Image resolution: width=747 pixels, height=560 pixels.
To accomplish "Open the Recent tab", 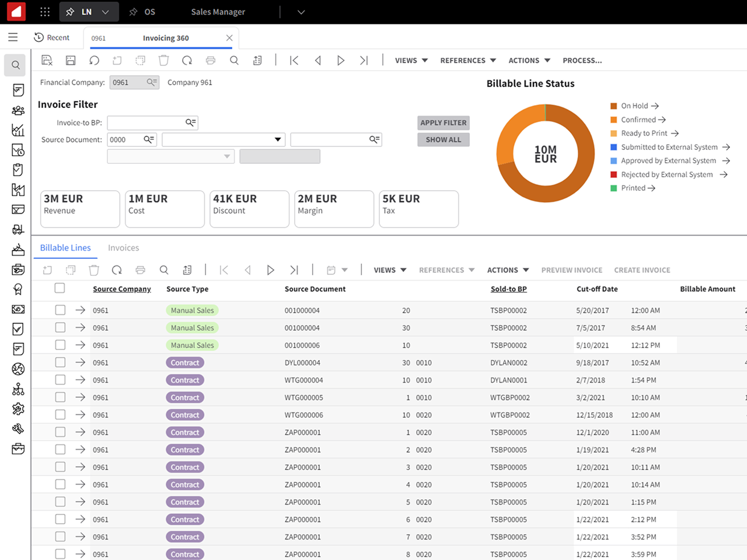I will (x=52, y=37).
